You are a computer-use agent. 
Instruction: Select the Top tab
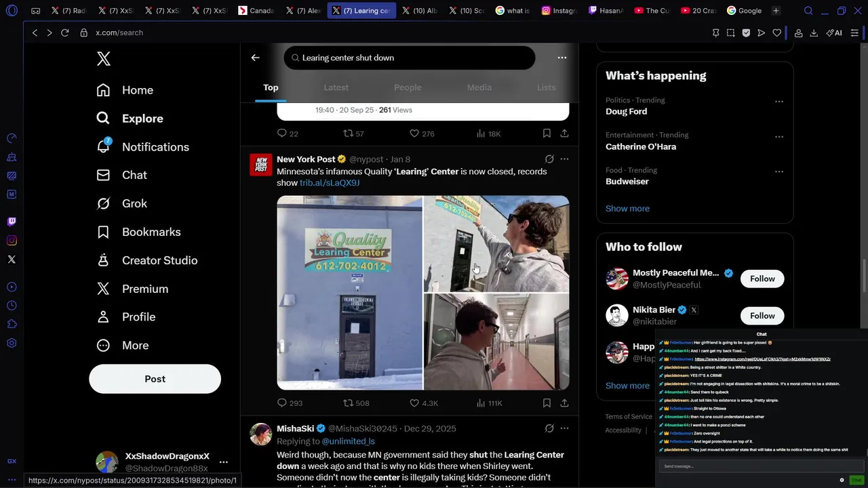coord(271,87)
